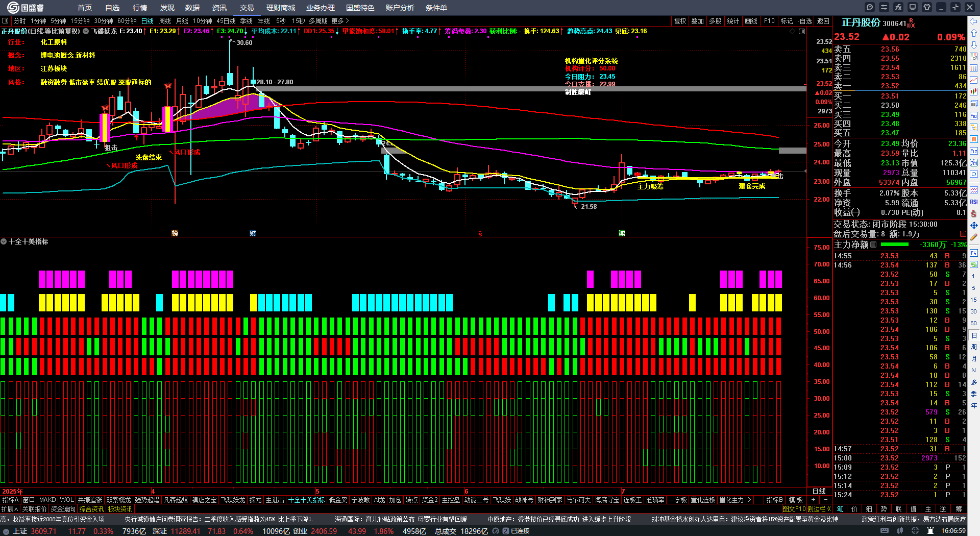Click the back arrow icon in right sidebar

click(974, 21)
